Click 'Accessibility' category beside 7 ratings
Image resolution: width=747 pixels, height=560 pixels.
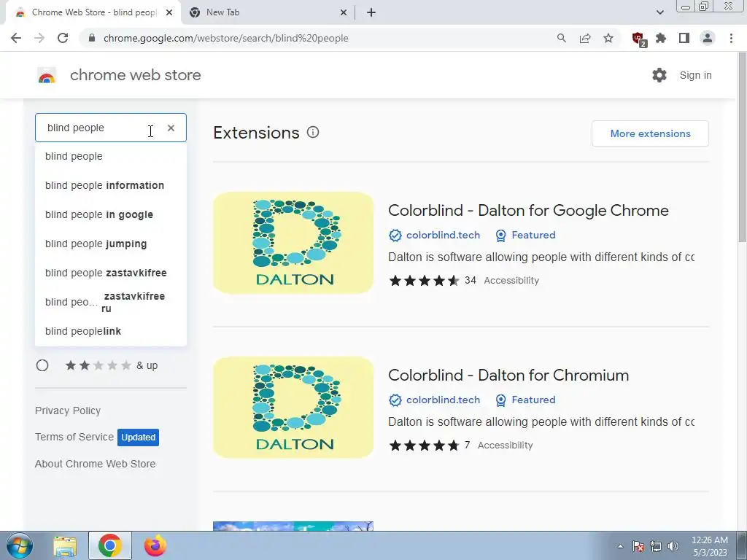tap(506, 446)
